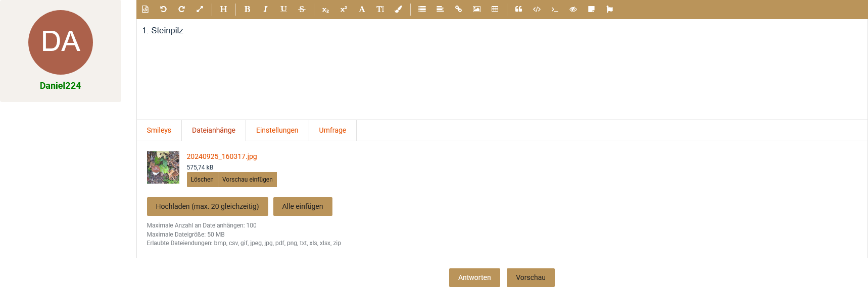Open file link 20240925_160317.jpg
This screenshot has width=868, height=287.
pos(222,156)
